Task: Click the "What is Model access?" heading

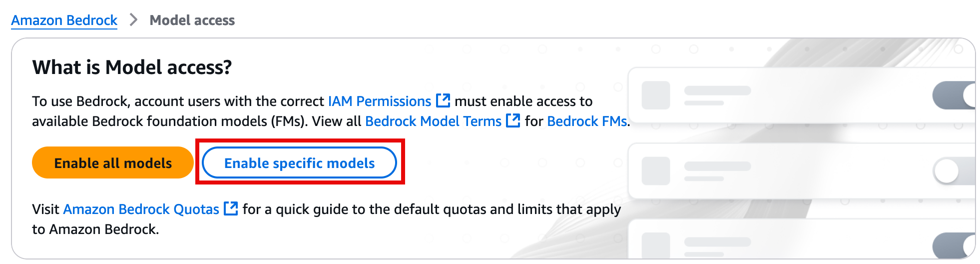Action: [132, 67]
